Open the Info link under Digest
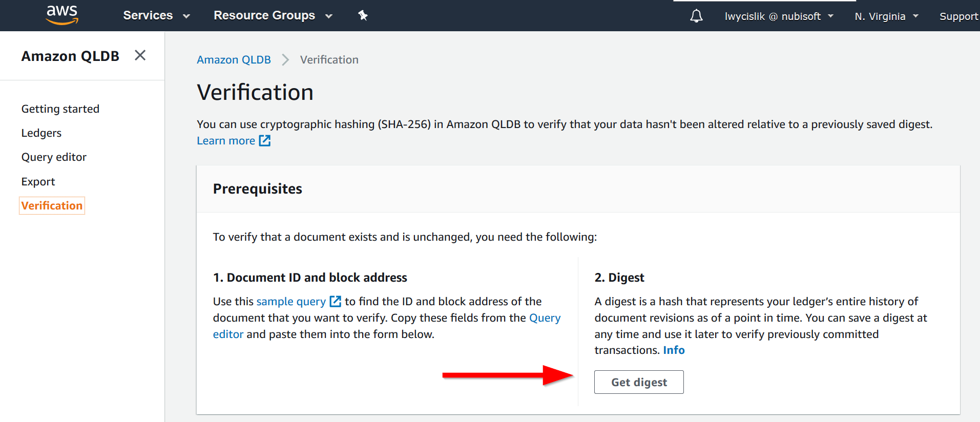This screenshot has width=980, height=422. [x=674, y=350]
